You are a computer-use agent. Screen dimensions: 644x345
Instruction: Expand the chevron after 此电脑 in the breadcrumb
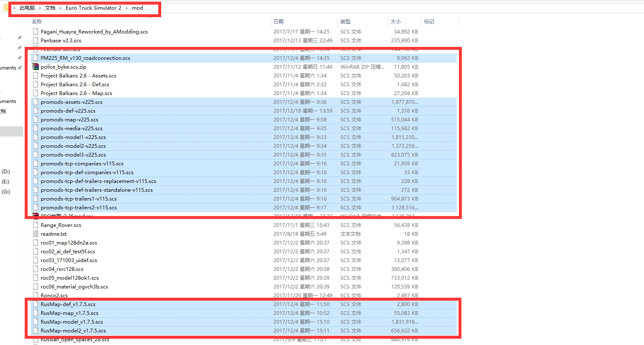pyautogui.click(x=40, y=8)
